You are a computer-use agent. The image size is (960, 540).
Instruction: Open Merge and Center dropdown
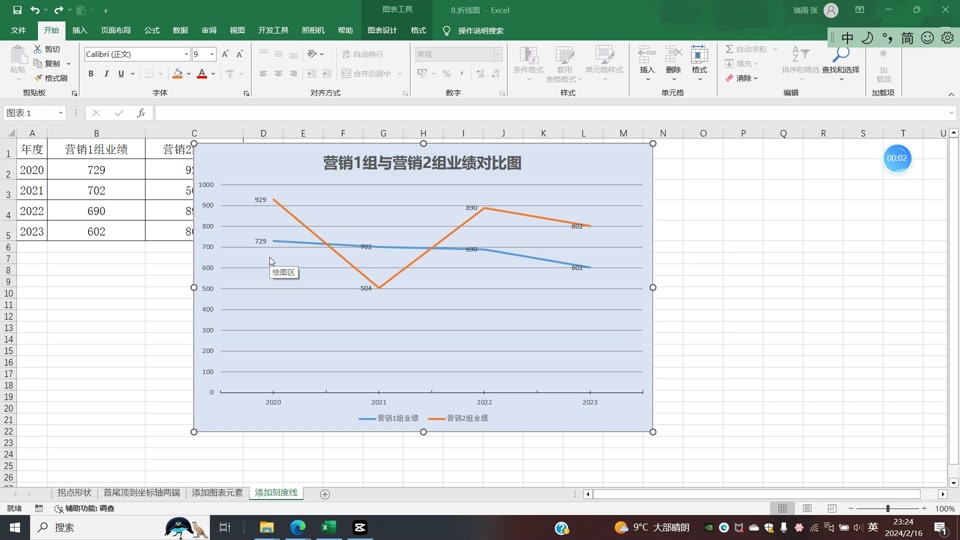[x=400, y=73]
